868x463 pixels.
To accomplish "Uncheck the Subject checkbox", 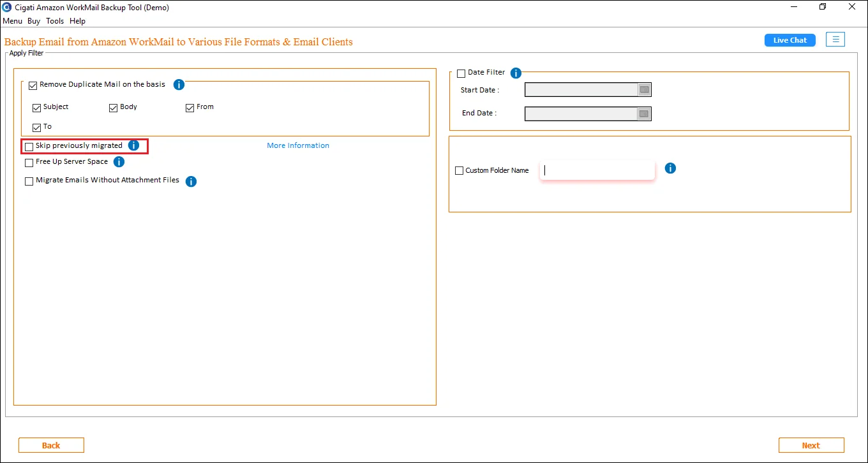I will [36, 108].
